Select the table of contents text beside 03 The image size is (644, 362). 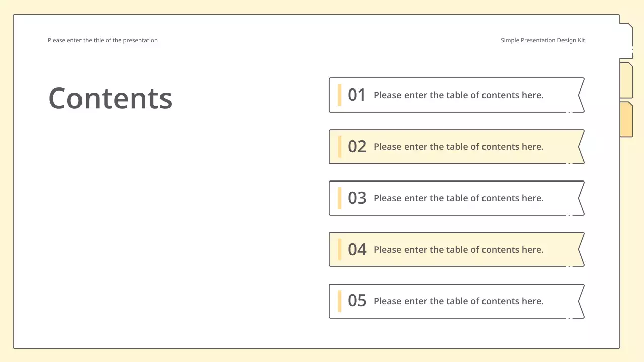[458, 198]
